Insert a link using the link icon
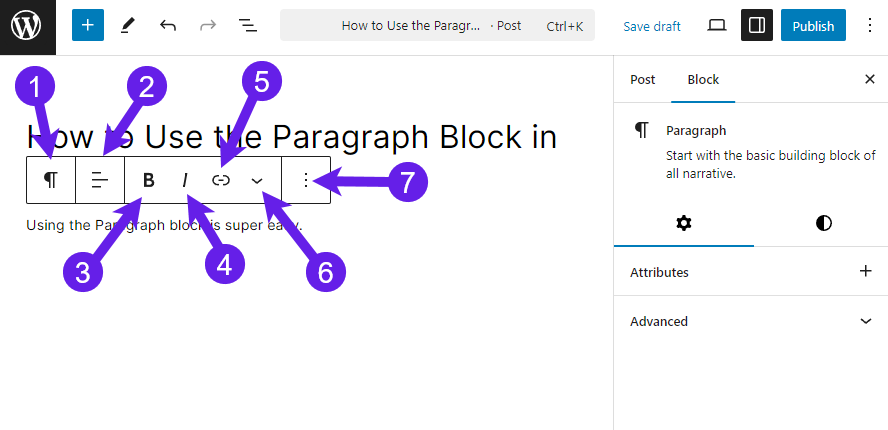Screen dimensions: 888x430 (221, 180)
